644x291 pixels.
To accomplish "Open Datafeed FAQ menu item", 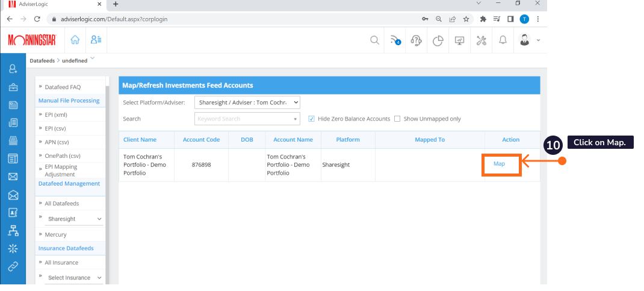I will (63, 87).
